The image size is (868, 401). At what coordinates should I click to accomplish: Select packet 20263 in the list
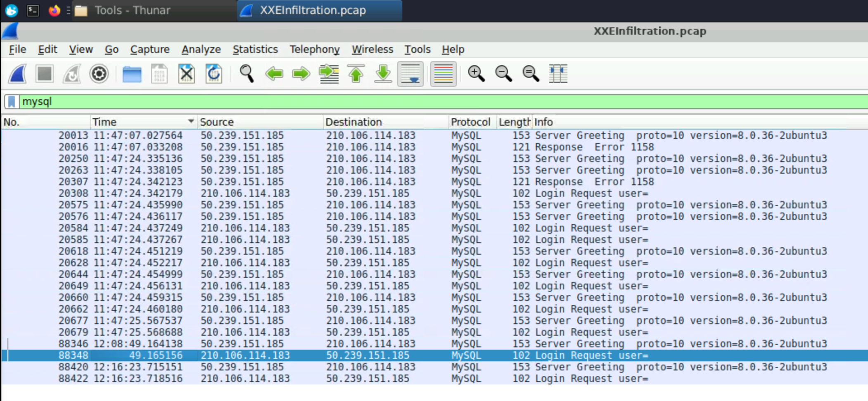[434, 170]
